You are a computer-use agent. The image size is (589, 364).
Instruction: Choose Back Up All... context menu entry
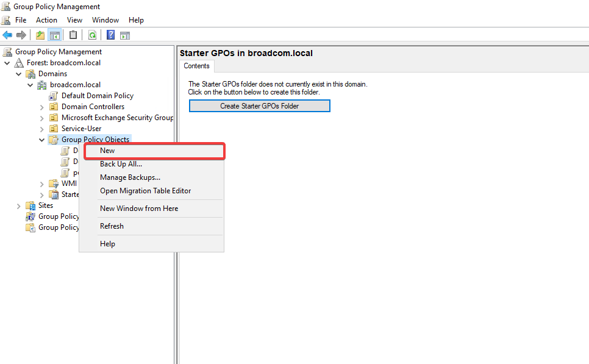pyautogui.click(x=121, y=164)
